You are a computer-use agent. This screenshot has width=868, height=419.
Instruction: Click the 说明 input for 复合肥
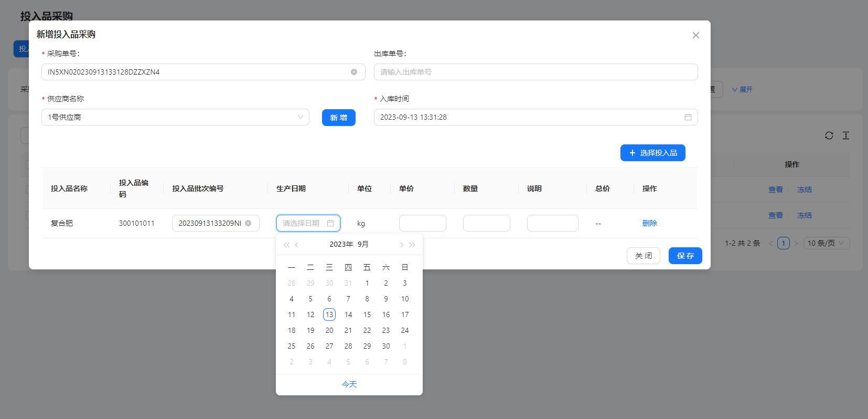tap(553, 223)
